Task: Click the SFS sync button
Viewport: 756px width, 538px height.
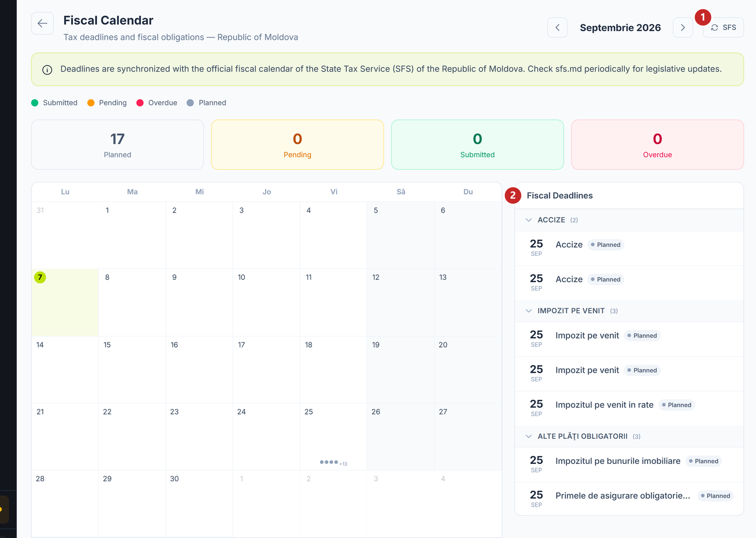Action: 723,28
